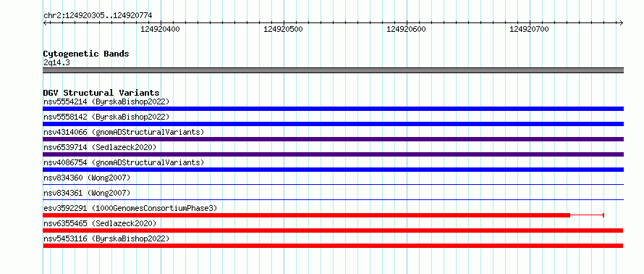Select the purple bar for nsv6539714

coord(333,154)
